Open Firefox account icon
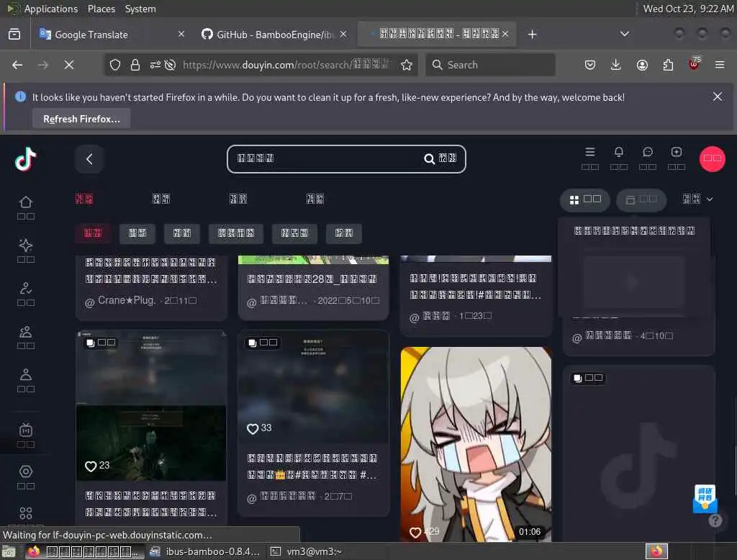The height and width of the screenshot is (560, 737). click(x=642, y=65)
